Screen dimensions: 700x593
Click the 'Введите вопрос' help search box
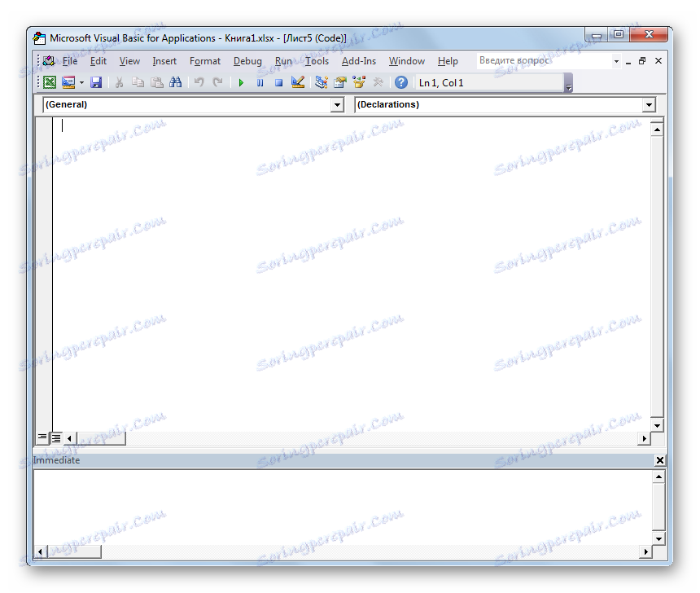[544, 61]
